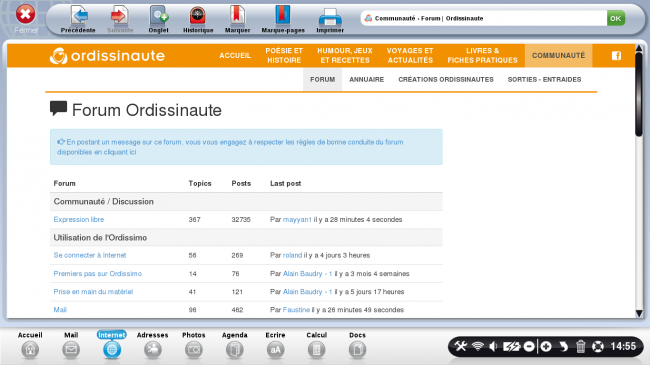This screenshot has height=365, width=650.
Task: Switch to the Annuaire sub-tab
Action: [366, 79]
